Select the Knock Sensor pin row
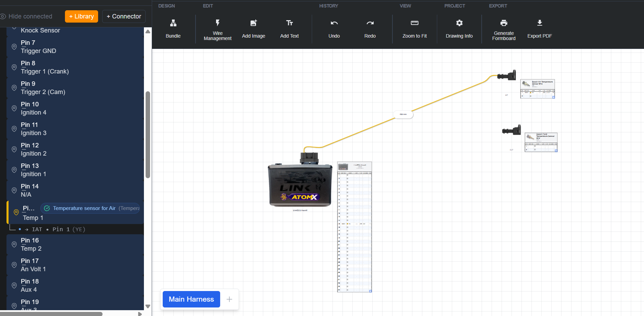The height and width of the screenshot is (316, 644). pyautogui.click(x=75, y=31)
